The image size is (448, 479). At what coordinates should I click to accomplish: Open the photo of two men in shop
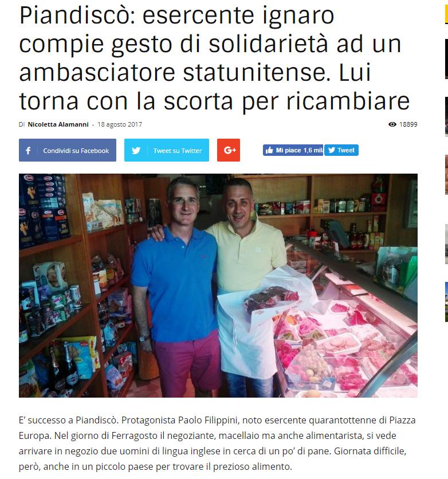[218, 285]
